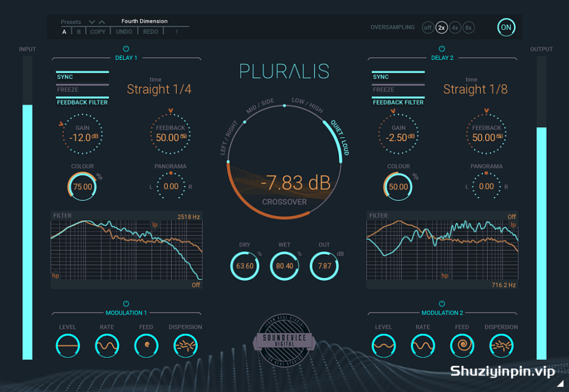Open the Fourth Dimension preset name
Image resolution: width=569 pixels, height=392 pixels.
tap(144, 21)
